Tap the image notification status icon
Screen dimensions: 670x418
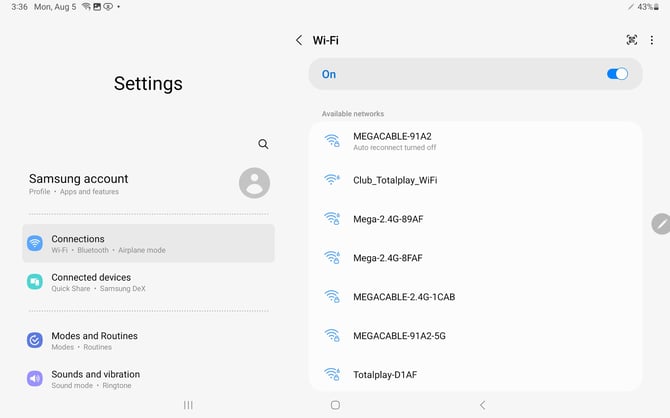click(97, 6)
